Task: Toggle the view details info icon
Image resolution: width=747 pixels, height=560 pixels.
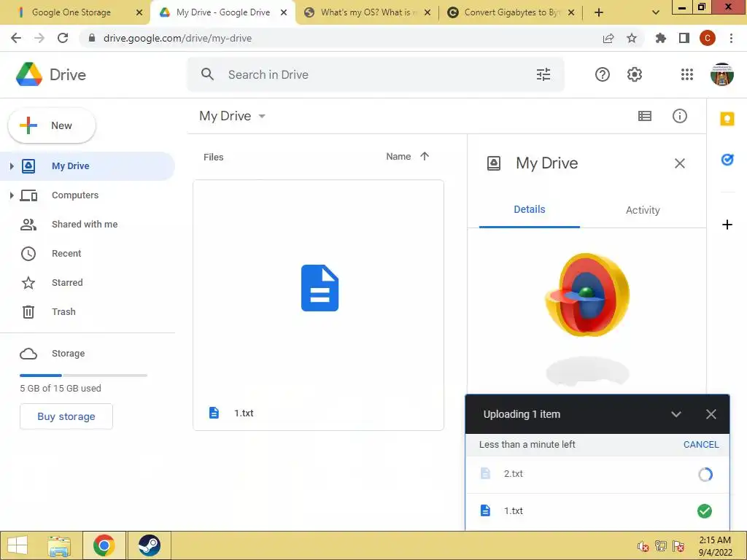Action: click(679, 116)
